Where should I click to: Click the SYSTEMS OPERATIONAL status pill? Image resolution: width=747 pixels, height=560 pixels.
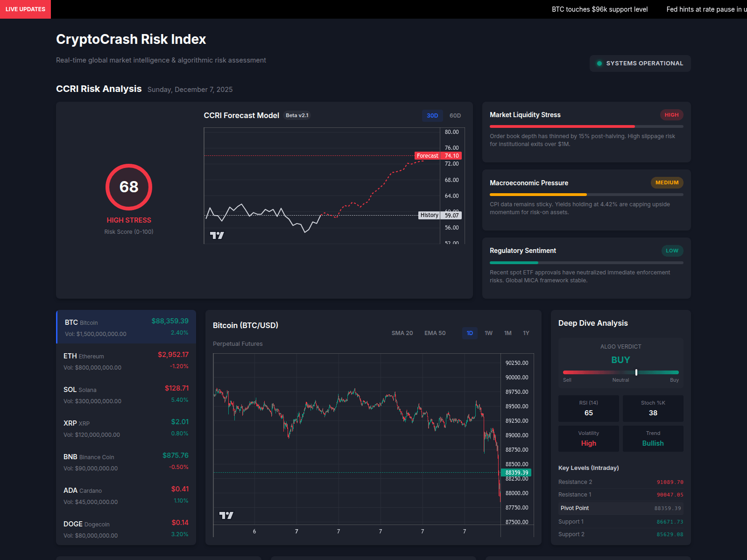click(x=640, y=63)
